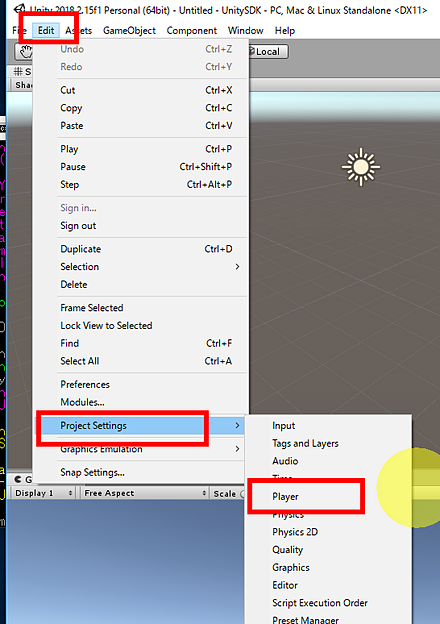
Task: Open Editor settings
Action: pos(329,585)
